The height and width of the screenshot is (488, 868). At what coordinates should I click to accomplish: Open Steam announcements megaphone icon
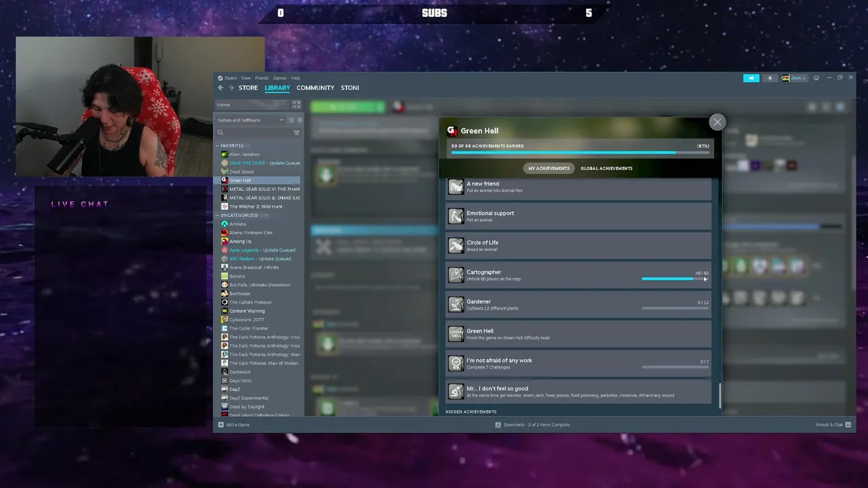point(751,78)
